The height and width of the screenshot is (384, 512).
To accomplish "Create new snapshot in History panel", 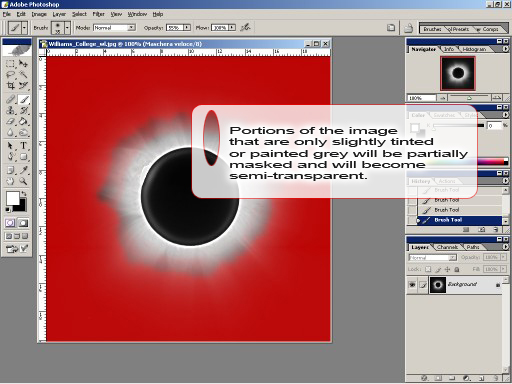I will coord(482,230).
